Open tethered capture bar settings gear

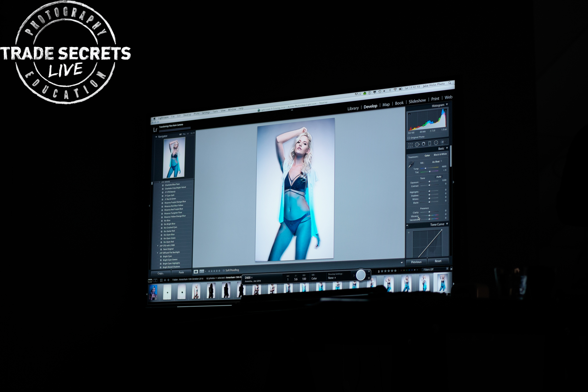point(369,278)
